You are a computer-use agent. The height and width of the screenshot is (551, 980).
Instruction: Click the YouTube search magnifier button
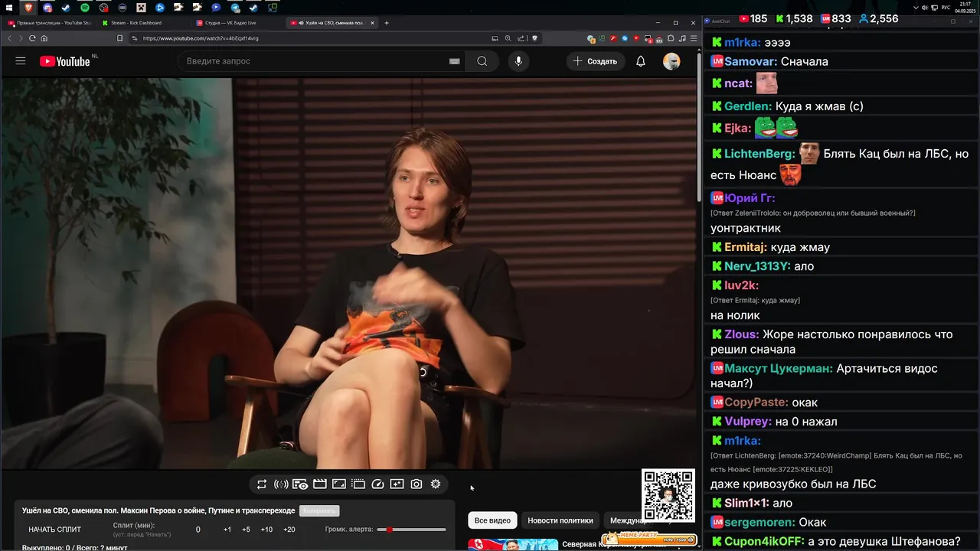(x=482, y=61)
